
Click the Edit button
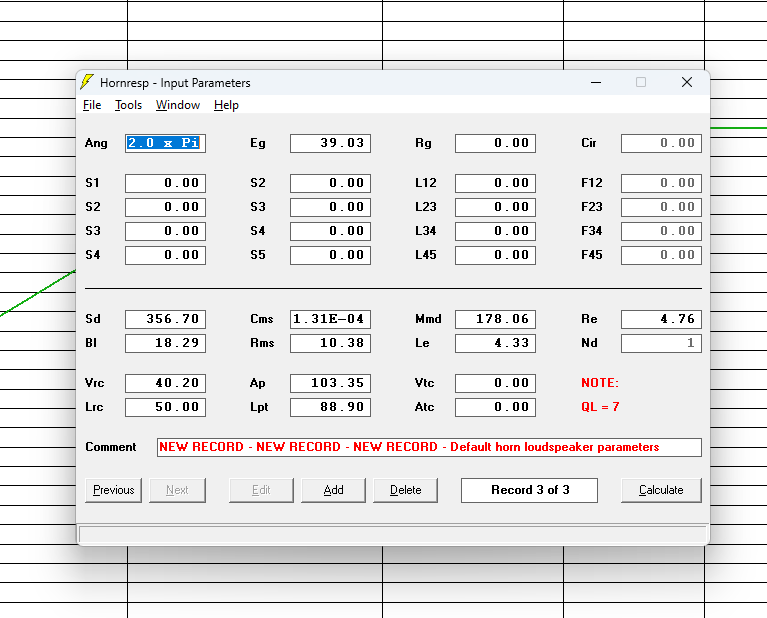pos(261,490)
